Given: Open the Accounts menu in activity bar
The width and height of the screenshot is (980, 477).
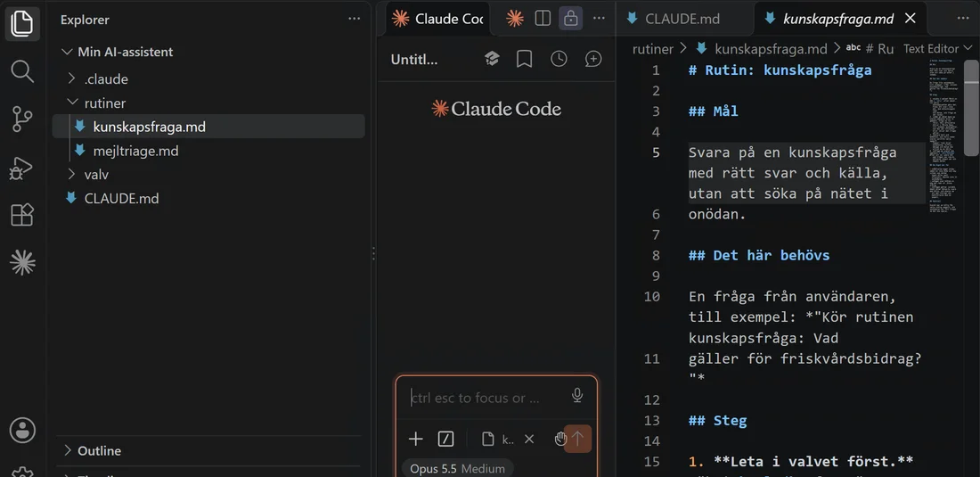Looking at the screenshot, I should [x=22, y=430].
